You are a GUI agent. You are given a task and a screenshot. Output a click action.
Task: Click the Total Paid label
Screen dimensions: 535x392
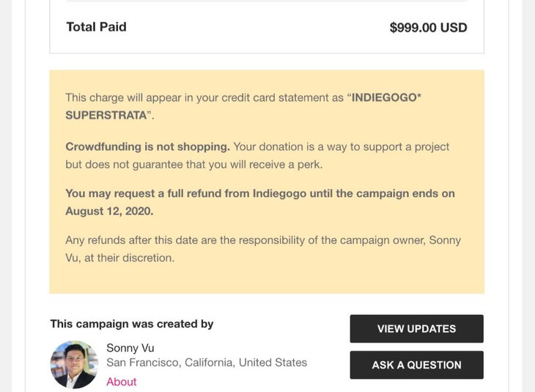[x=96, y=27]
